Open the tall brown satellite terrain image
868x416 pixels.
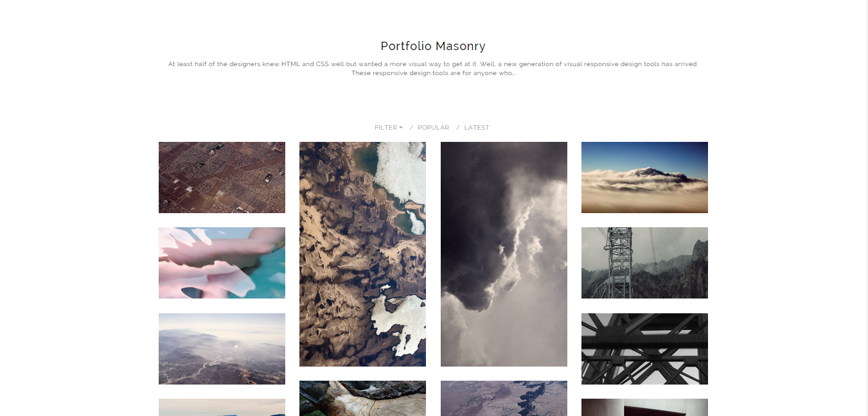[x=362, y=254]
